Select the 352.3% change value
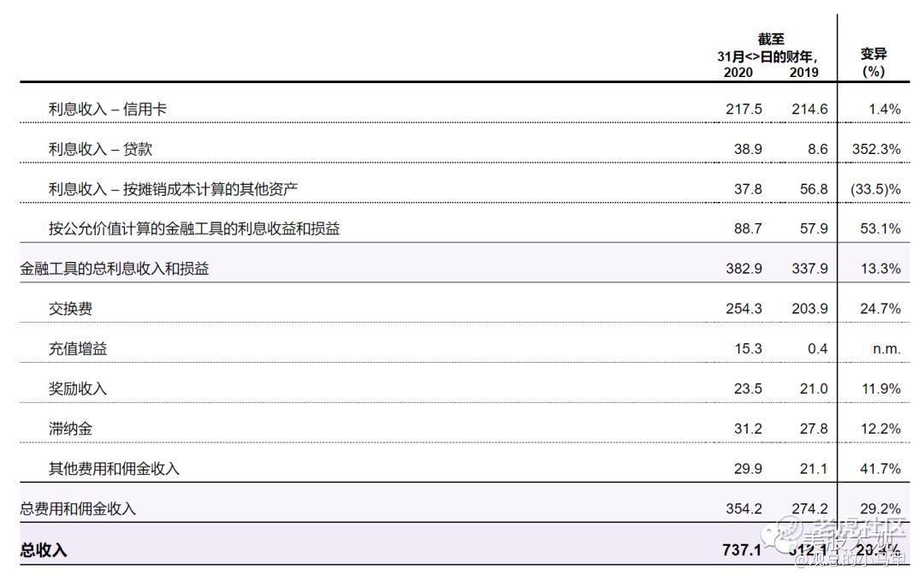 point(876,149)
